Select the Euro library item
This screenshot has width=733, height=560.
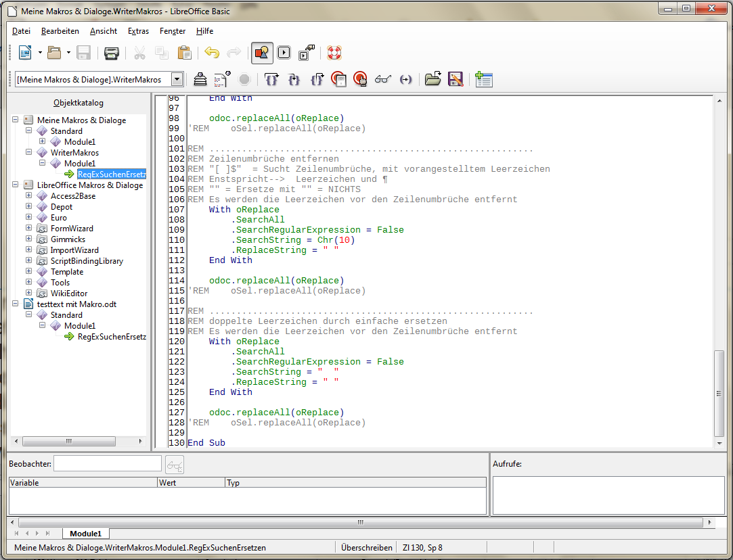pyautogui.click(x=58, y=217)
